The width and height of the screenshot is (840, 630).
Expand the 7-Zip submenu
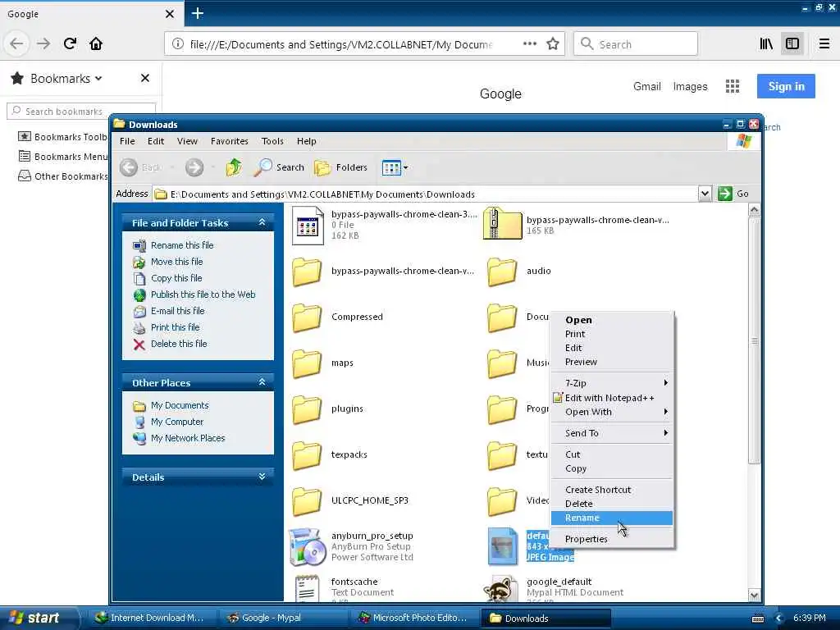(612, 383)
